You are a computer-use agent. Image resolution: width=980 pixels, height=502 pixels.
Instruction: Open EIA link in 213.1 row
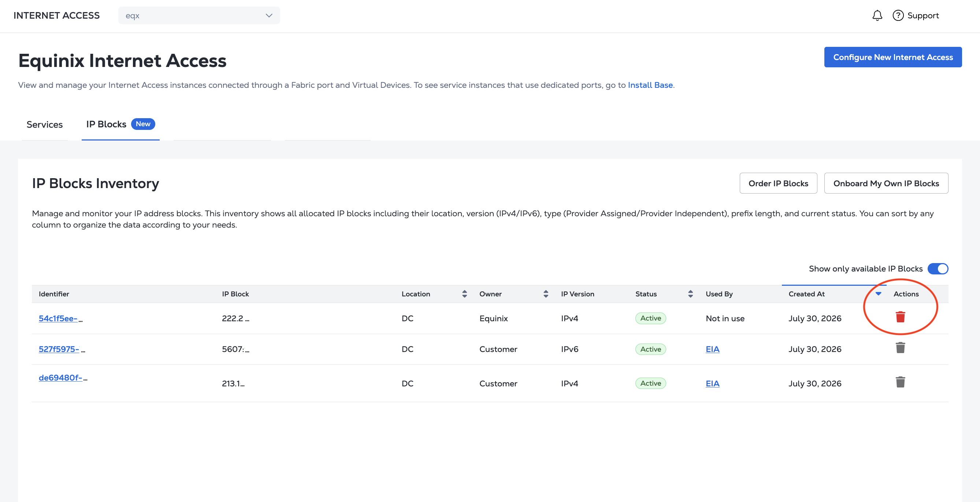tap(712, 383)
